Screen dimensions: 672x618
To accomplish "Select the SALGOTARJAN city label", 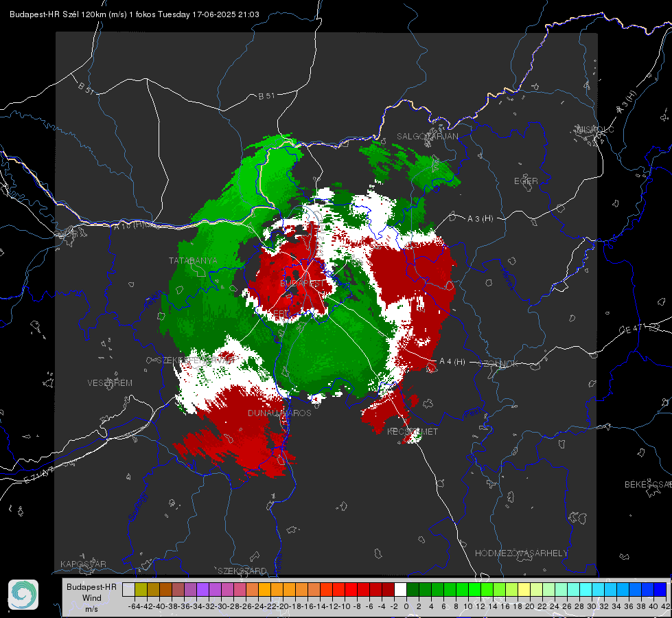I will [427, 137].
